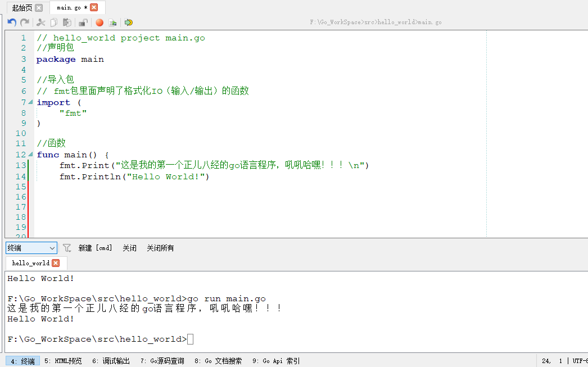Image resolution: width=588 pixels, height=367 pixels.
Task: Switch to the 4: 终端 panel
Action: pyautogui.click(x=23, y=361)
